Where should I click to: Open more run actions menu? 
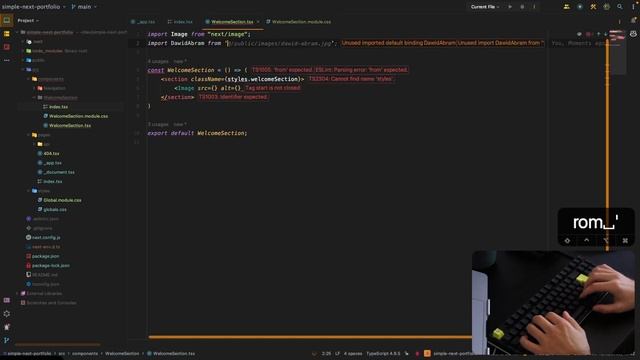(534, 7)
